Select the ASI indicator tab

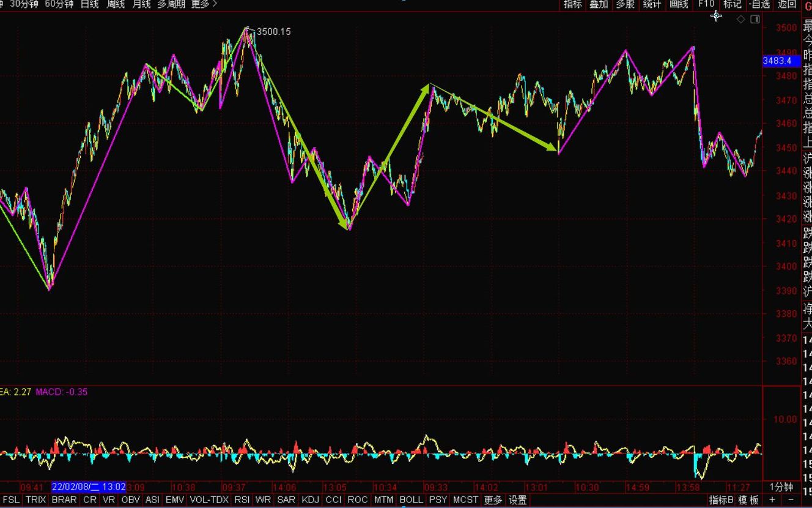pyautogui.click(x=152, y=500)
